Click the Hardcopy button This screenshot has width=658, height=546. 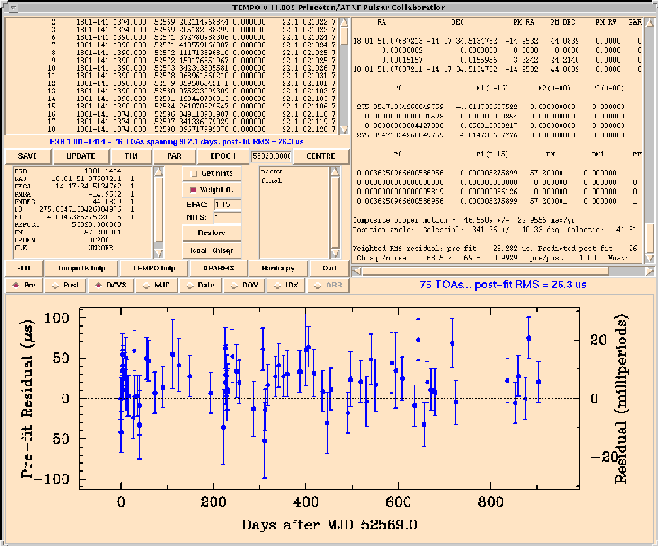[x=278, y=268]
